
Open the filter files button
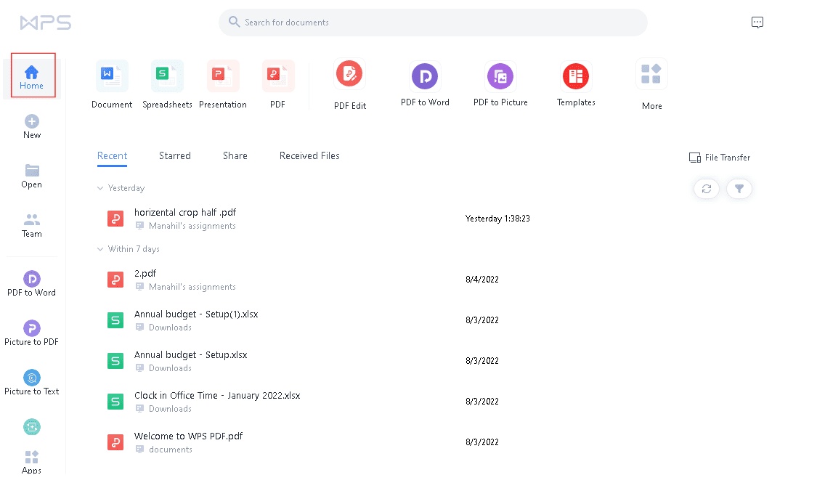[x=739, y=189]
